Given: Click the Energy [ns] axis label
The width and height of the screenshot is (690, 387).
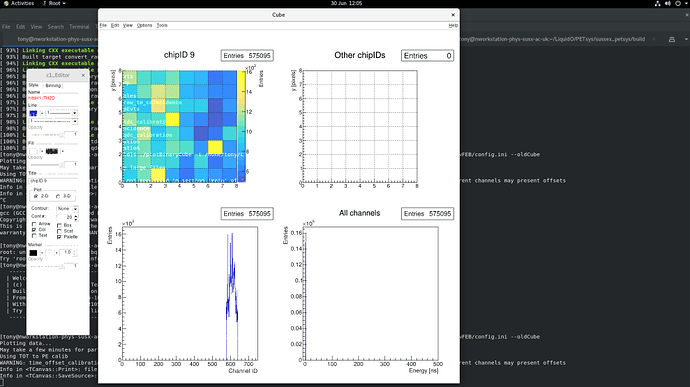Looking at the screenshot, I should pos(423,371).
